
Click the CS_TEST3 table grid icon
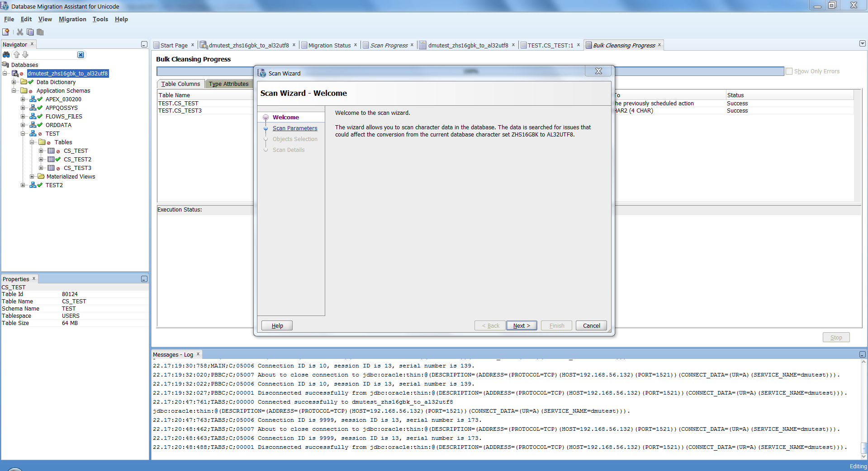point(51,168)
